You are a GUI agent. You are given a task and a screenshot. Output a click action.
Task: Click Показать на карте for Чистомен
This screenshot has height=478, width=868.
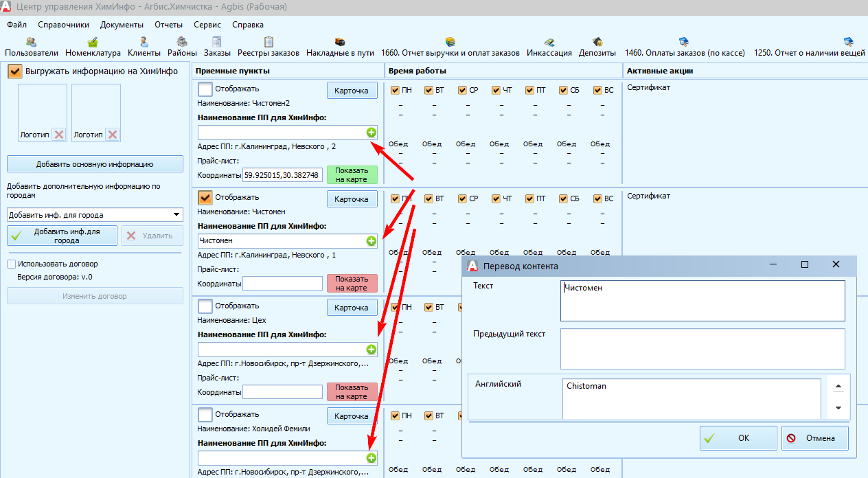352,284
